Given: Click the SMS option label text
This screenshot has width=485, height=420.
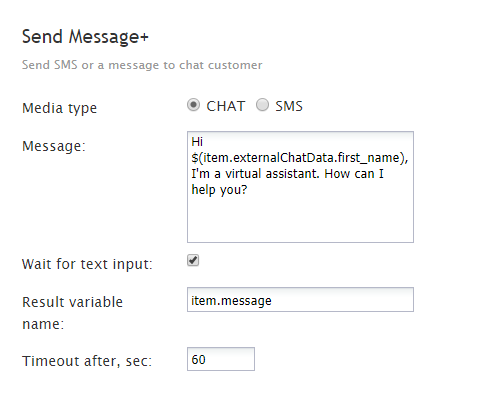Looking at the screenshot, I should click(x=289, y=106).
